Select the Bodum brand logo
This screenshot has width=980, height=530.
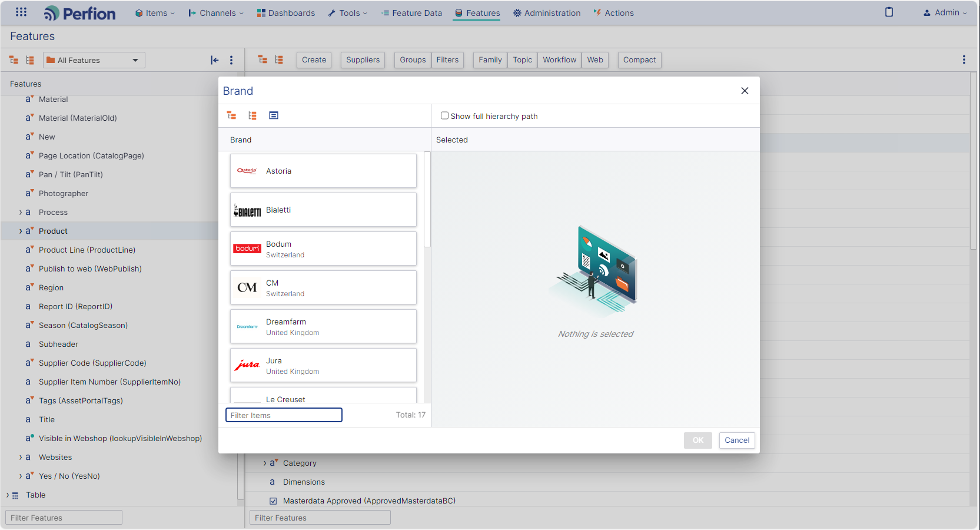[x=247, y=249]
